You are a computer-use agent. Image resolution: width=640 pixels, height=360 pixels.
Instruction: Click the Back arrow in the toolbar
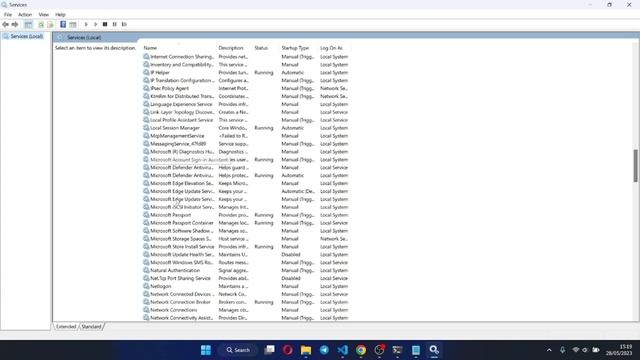click(5, 24)
